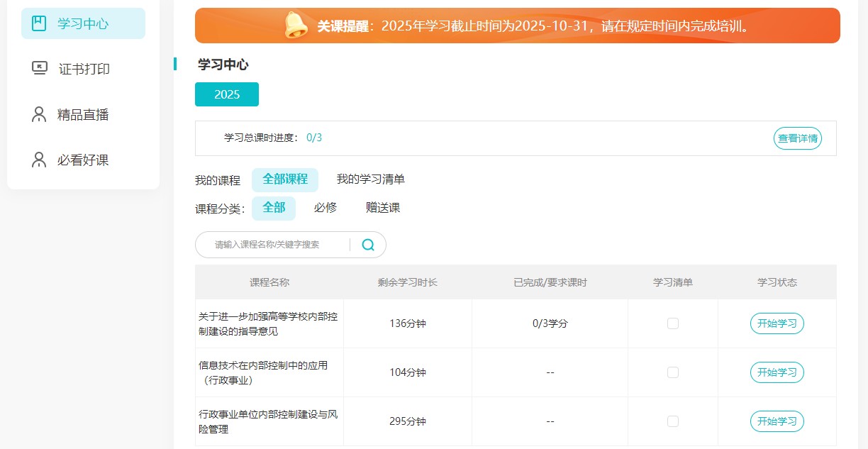This screenshot has width=868, height=449.
Task: Click the 精品直播 person icon
Action: pos(39,115)
